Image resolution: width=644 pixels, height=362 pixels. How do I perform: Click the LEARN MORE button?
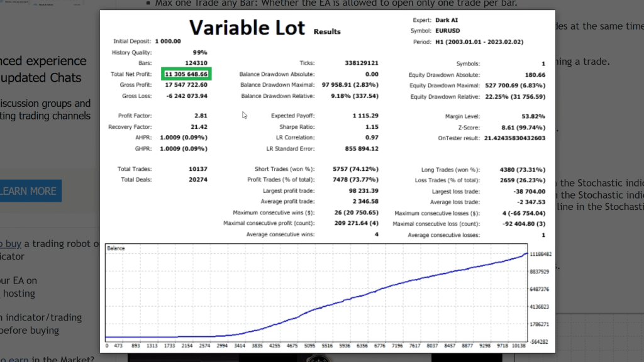(x=30, y=191)
